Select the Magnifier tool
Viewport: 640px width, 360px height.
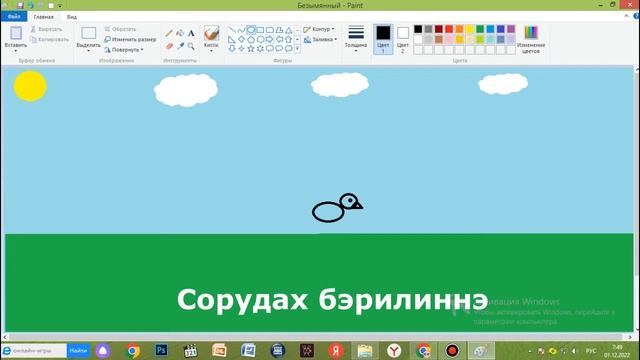191,46
